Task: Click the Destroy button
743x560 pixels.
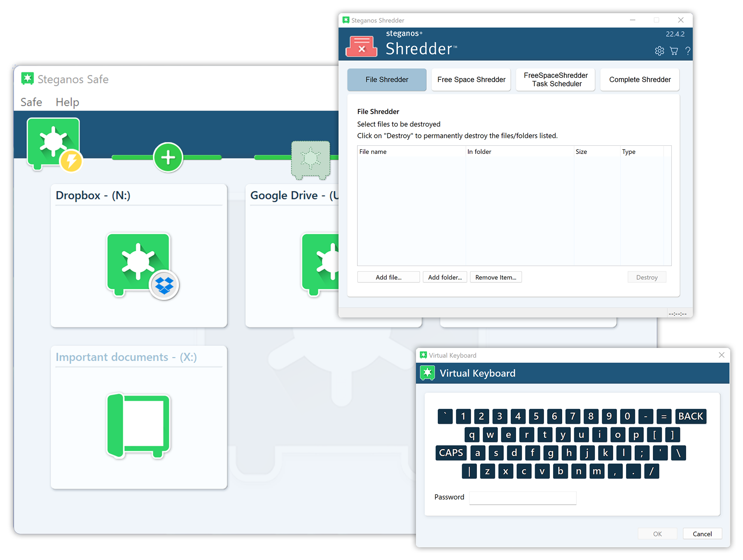Action: click(x=647, y=277)
